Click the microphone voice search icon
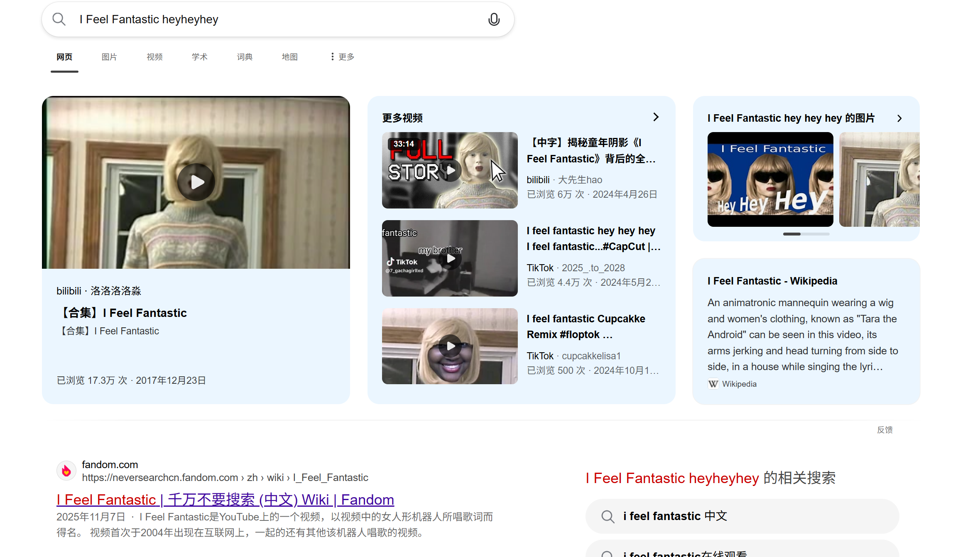980x557 pixels. coord(494,19)
